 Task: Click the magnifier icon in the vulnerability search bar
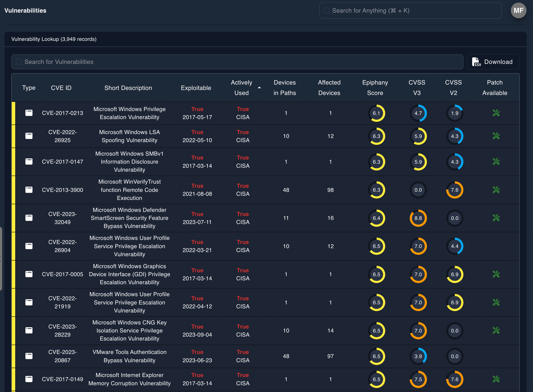pos(19,62)
